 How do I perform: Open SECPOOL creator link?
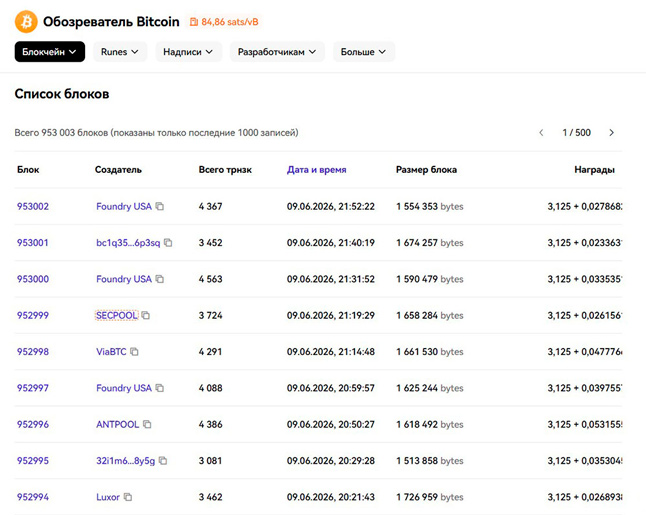coord(117,315)
